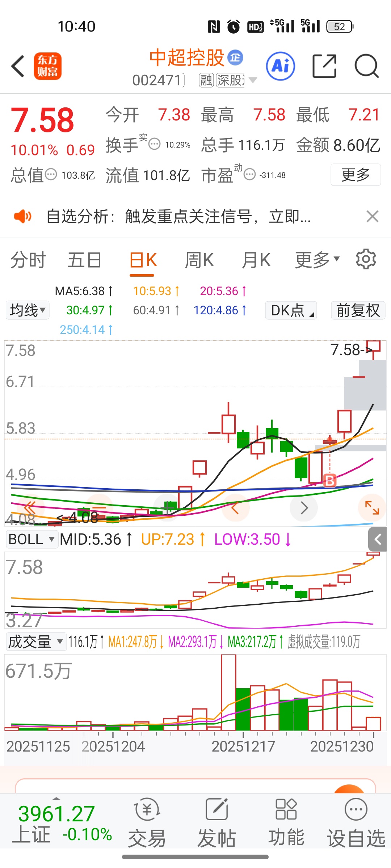Open search with magnifier icon
Screen dimensions: 391x868
pyautogui.click(x=366, y=66)
